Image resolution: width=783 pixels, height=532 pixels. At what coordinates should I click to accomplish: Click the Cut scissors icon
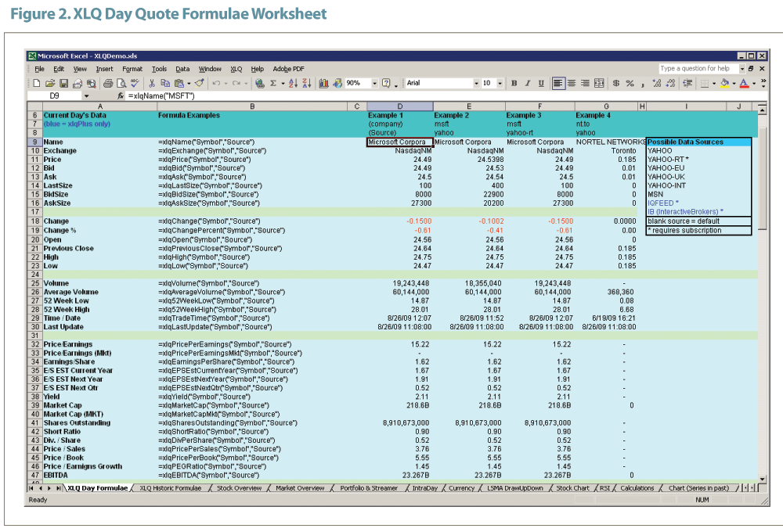[x=152, y=84]
